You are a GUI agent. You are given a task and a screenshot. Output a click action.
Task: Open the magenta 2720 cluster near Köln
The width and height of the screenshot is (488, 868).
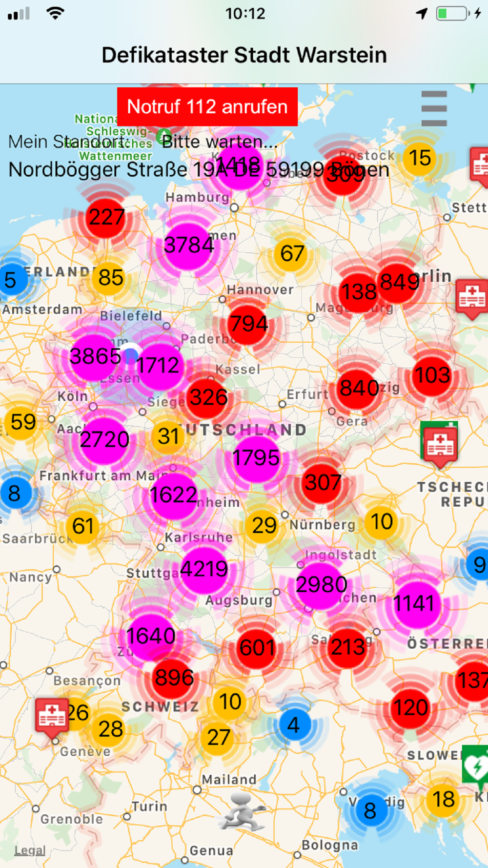tap(104, 440)
